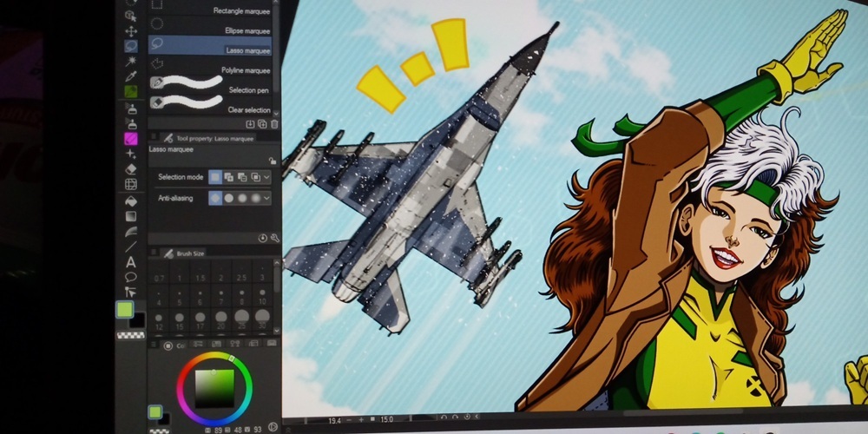Image resolution: width=868 pixels, height=434 pixels.
Task: Open tool property wrench settings
Action: click(x=274, y=238)
